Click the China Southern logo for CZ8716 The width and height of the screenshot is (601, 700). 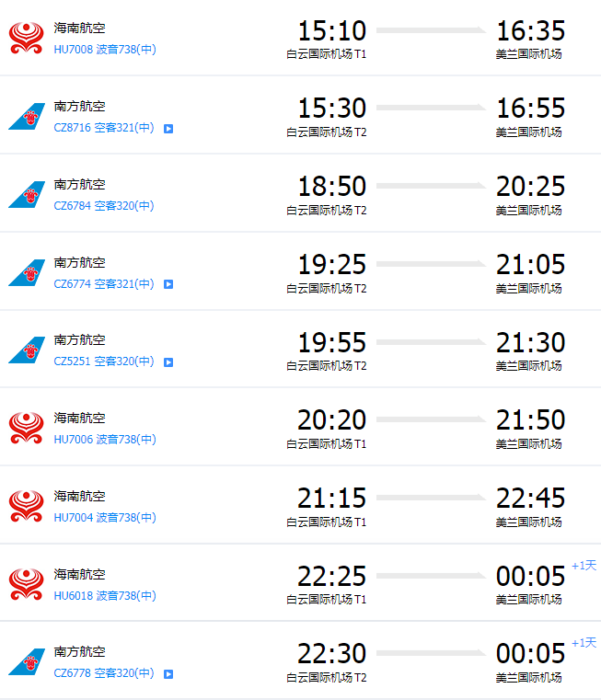[27, 116]
